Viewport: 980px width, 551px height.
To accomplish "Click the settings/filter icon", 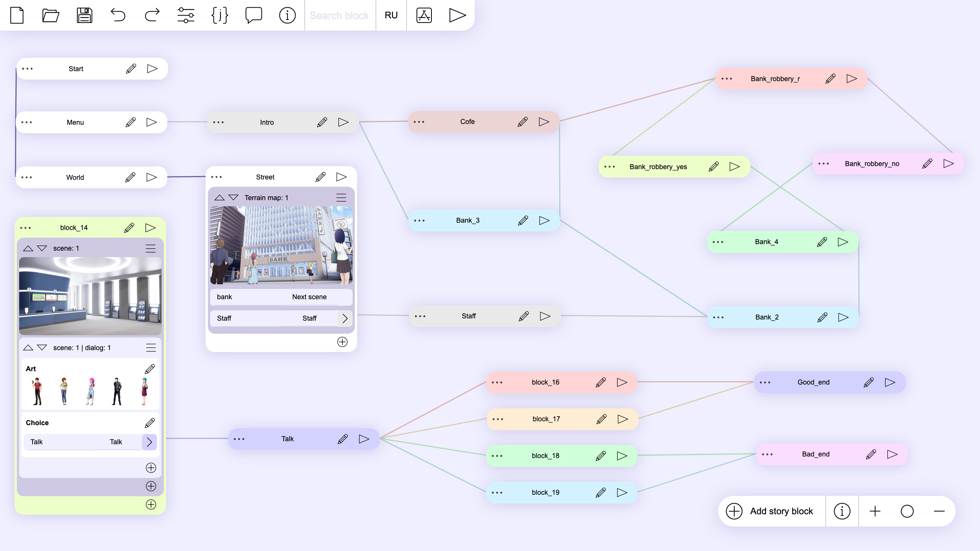I will pos(185,15).
